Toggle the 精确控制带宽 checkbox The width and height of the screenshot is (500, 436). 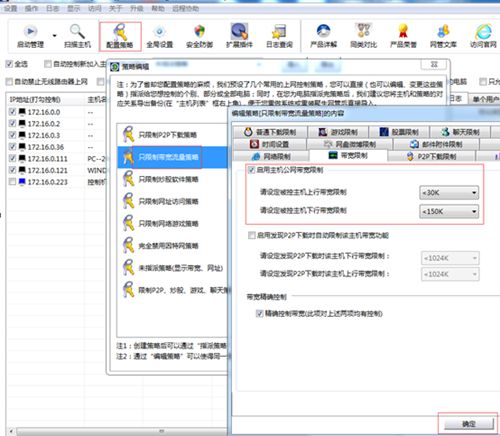pyautogui.click(x=260, y=314)
